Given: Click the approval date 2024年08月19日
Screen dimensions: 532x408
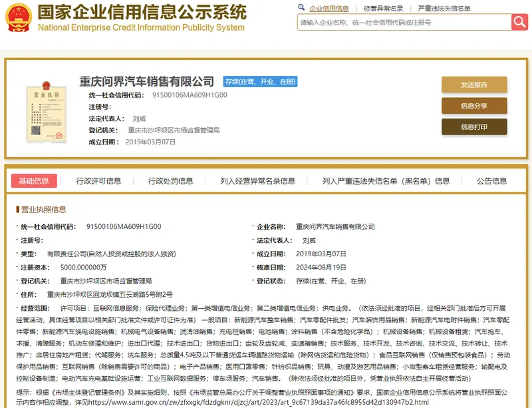Looking at the screenshot, I should point(321,268).
